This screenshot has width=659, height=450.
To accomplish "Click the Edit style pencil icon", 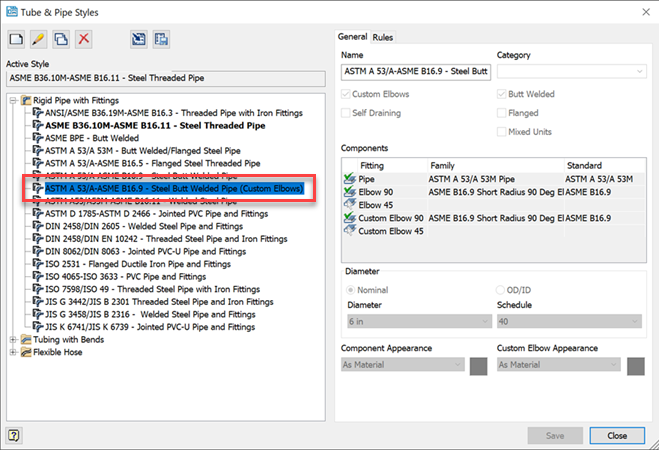I will (x=38, y=39).
